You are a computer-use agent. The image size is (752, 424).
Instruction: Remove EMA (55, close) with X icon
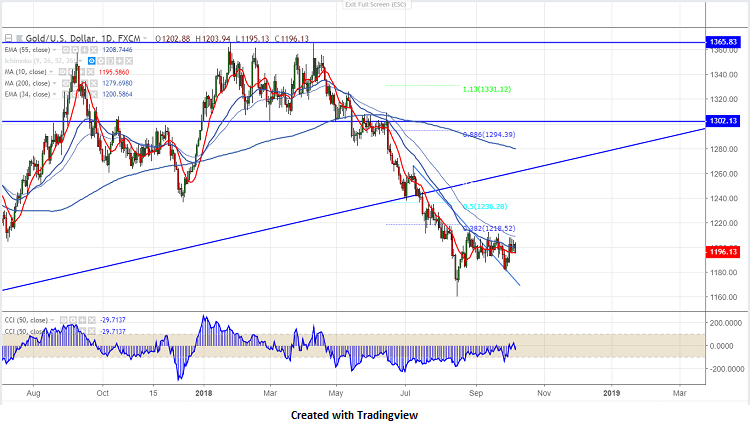point(94,50)
